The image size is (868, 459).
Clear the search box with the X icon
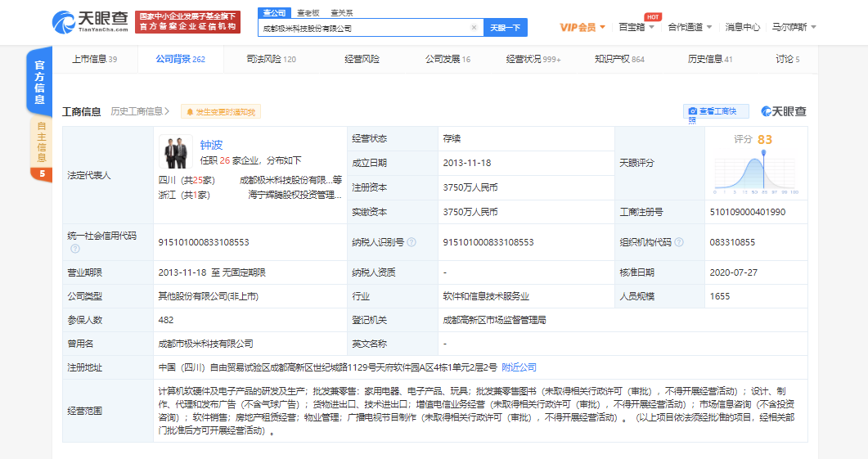474,28
